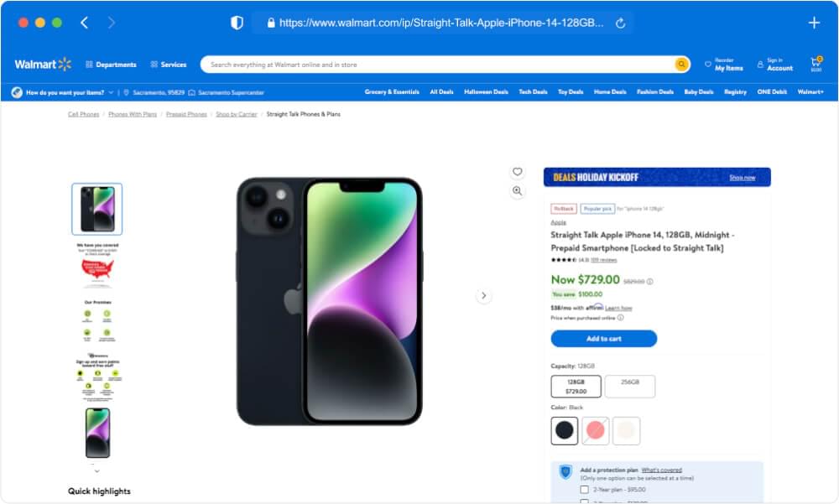Viewport: 839px width, 504px height.
Task: Add item to wishlist via heart icon
Action: 518,170
